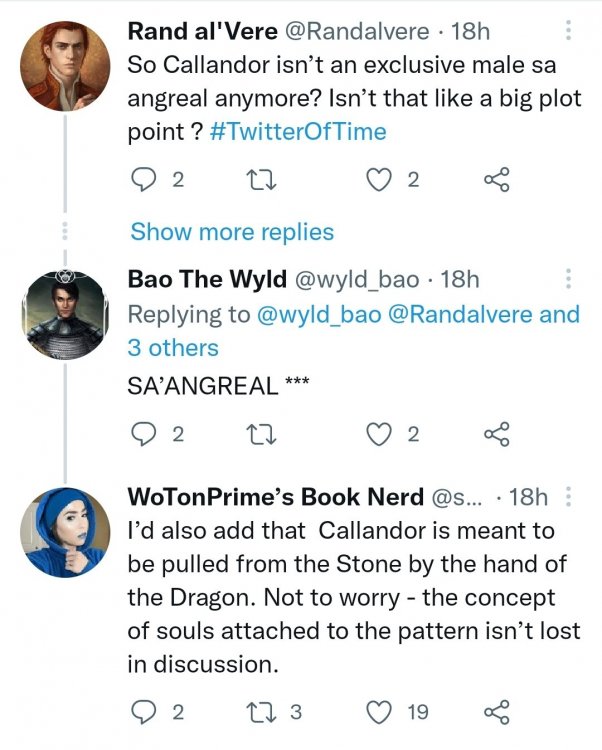Share Bao The Wyld's tweet

tap(496, 434)
